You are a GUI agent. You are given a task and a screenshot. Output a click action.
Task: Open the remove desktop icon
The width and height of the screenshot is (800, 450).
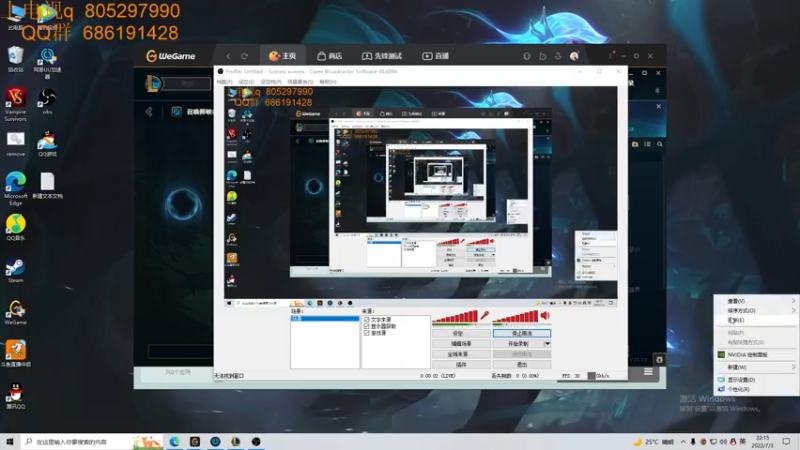(x=15, y=144)
